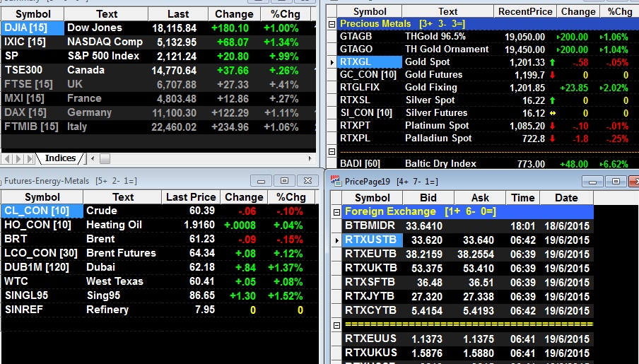Click horizontal scrollbar left arrow in Indices window
The width and height of the screenshot is (639, 364).
click(x=93, y=158)
